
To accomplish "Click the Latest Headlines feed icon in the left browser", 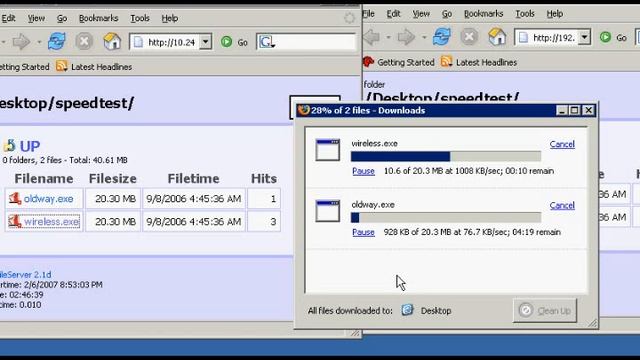I will 62,66.
